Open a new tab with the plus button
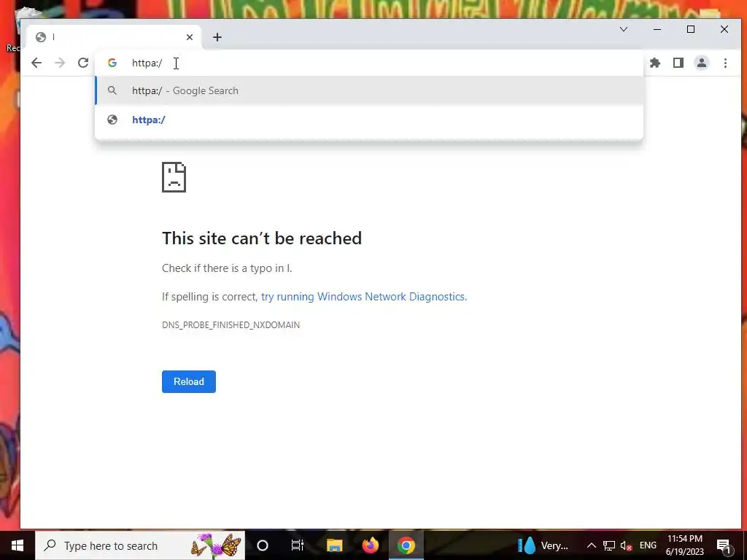The width and height of the screenshot is (747, 560). (x=217, y=37)
